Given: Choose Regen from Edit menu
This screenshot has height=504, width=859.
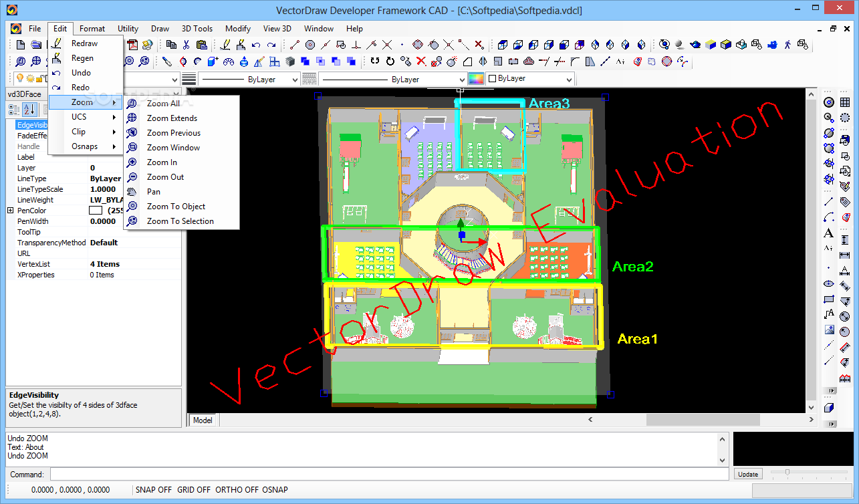Looking at the screenshot, I should (86, 58).
